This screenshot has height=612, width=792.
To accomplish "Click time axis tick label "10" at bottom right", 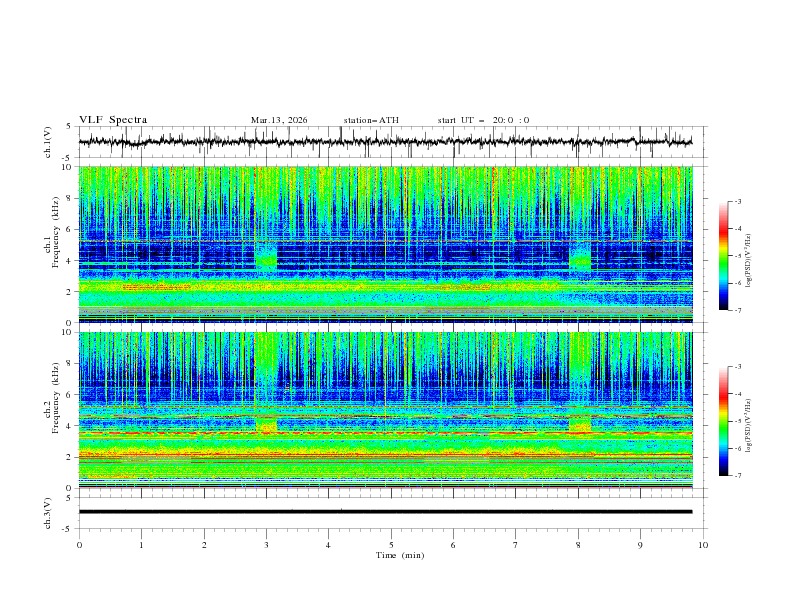I will click(x=703, y=545).
